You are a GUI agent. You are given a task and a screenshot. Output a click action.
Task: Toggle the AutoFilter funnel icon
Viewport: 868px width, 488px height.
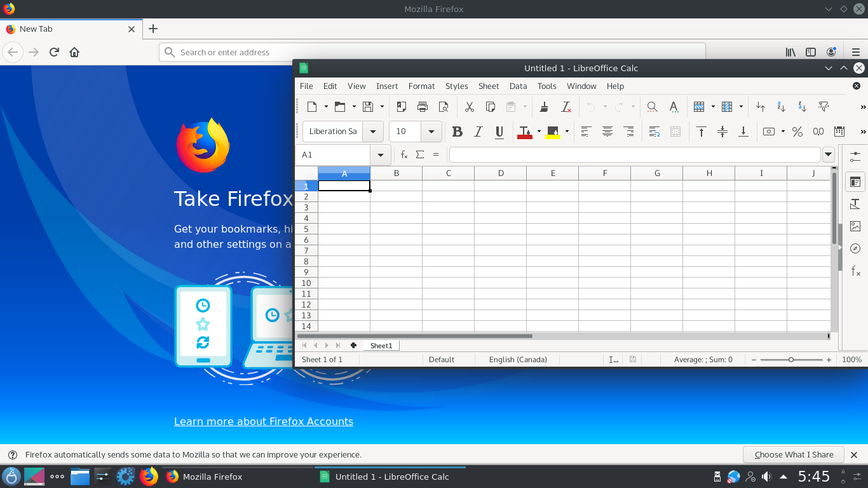[x=824, y=107]
